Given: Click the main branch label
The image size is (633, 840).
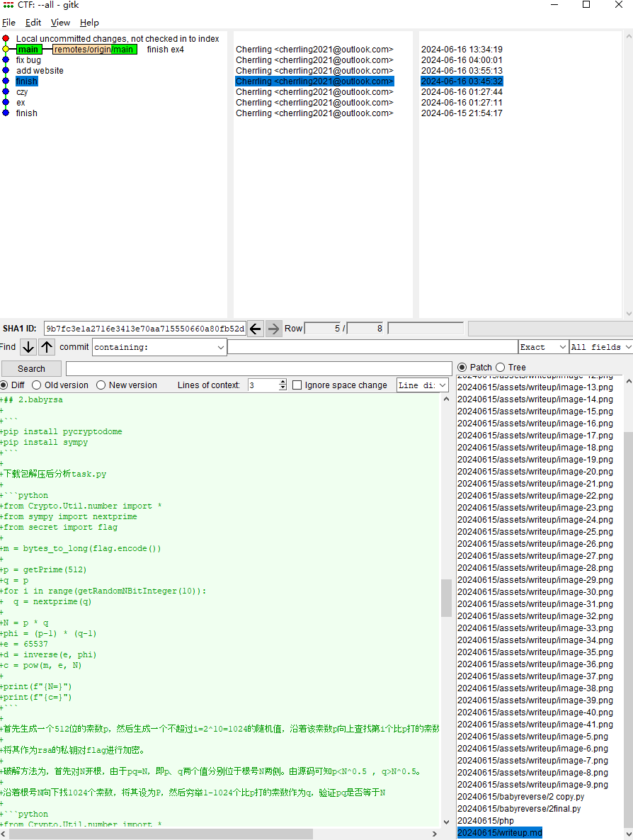Looking at the screenshot, I should click(28, 50).
